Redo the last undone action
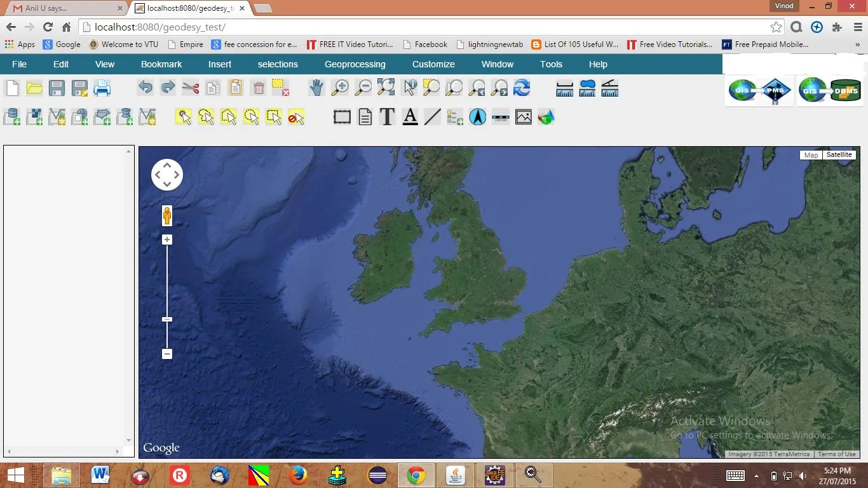This screenshot has height=488, width=868. [x=168, y=88]
